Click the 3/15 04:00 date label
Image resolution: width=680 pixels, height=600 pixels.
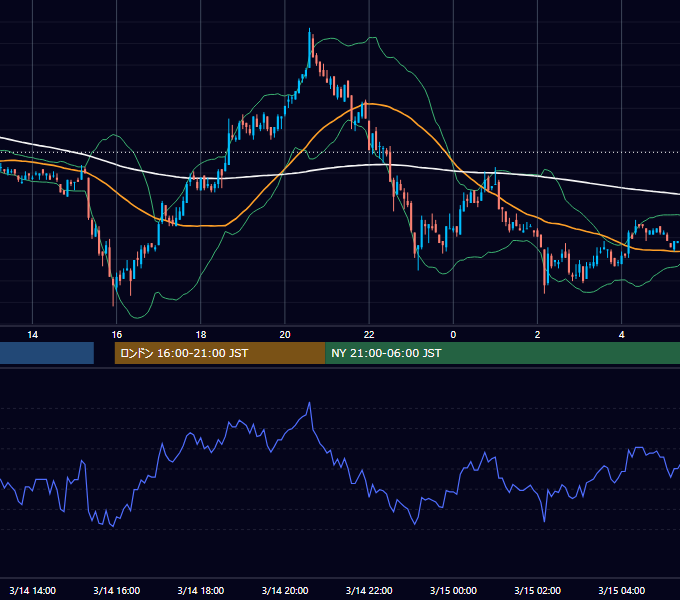pos(621,590)
